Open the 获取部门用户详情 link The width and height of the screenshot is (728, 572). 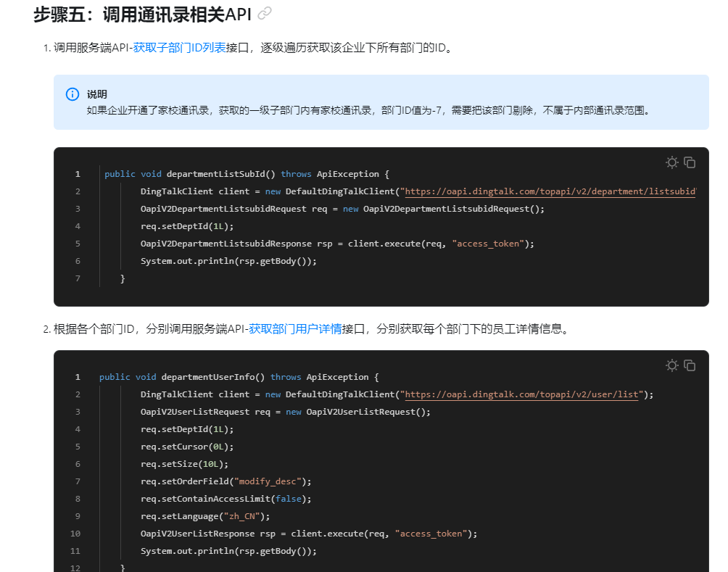pos(295,329)
